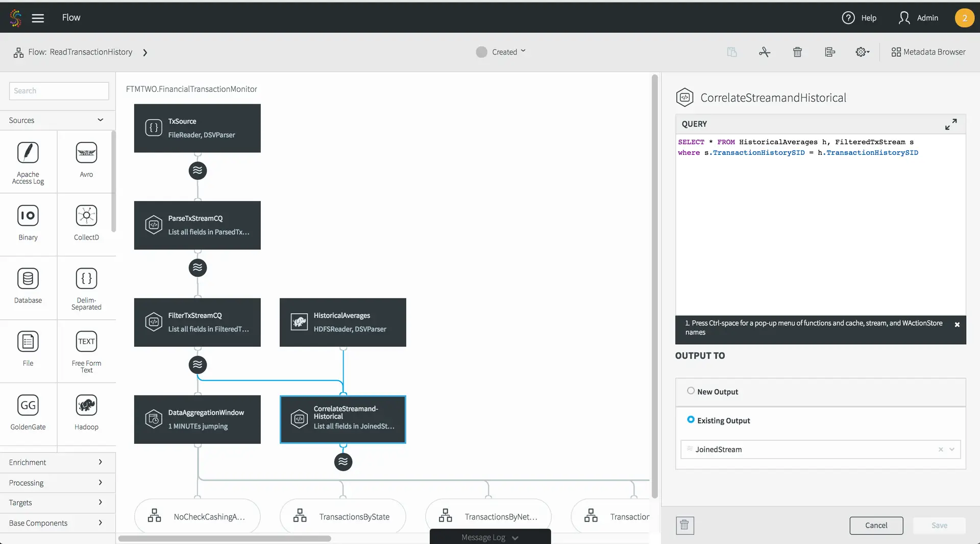Image resolution: width=980 pixels, height=544 pixels.
Task: Open the Help menu
Action: click(x=859, y=18)
